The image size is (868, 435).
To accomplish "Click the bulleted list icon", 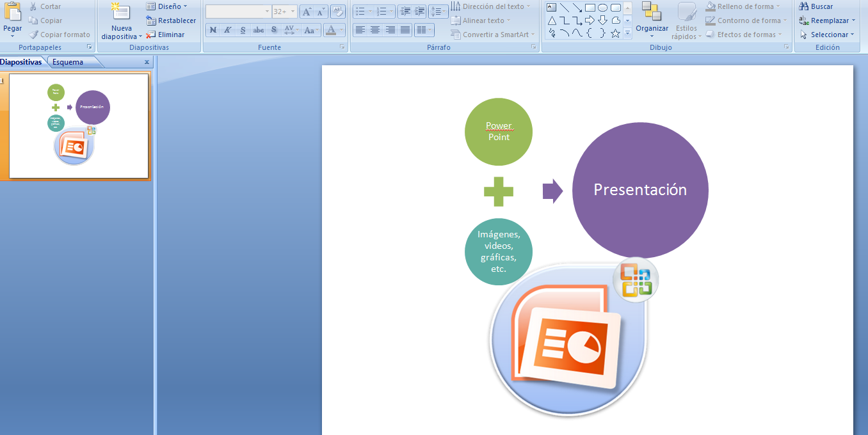I will point(360,12).
